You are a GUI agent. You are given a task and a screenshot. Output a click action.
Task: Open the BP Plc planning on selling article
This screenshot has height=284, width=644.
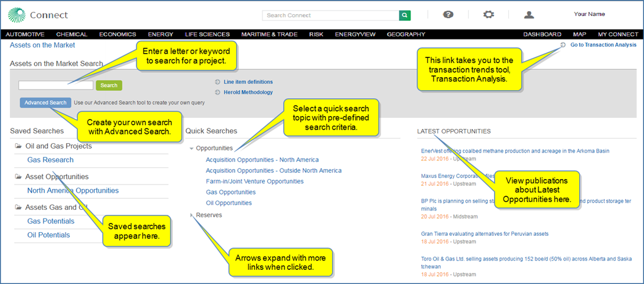[x=527, y=205]
